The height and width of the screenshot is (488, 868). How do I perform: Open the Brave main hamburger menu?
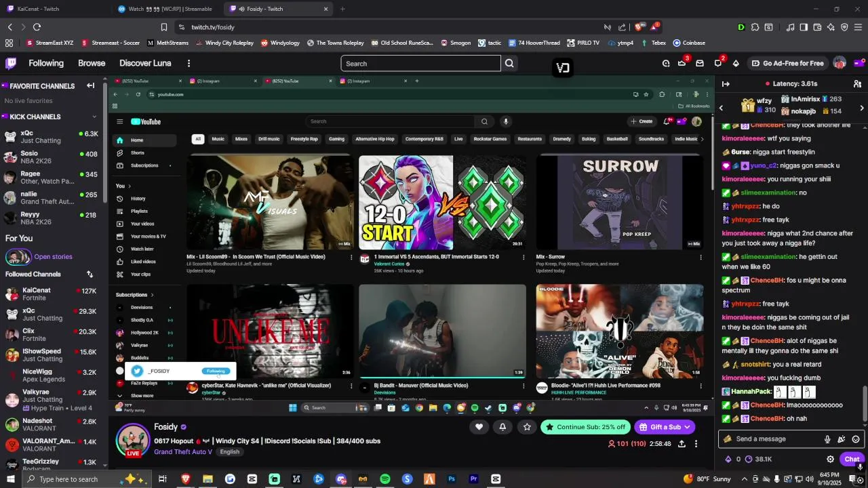858,27
